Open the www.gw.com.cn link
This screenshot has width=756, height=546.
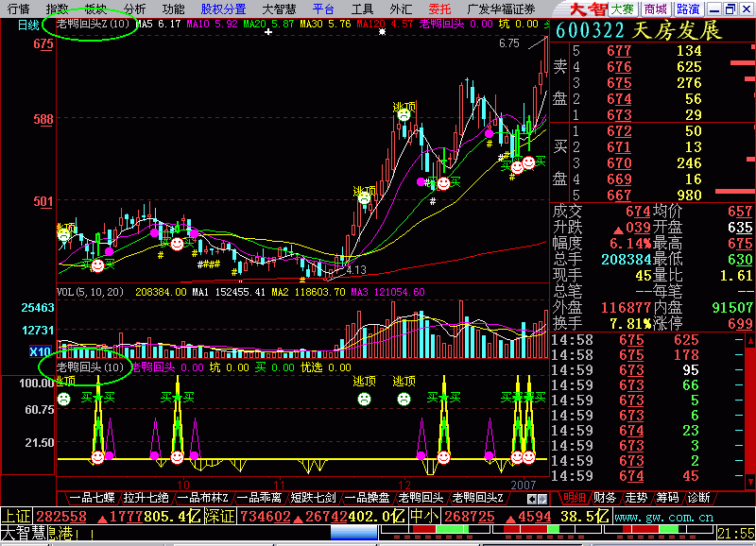pyautogui.click(x=663, y=517)
